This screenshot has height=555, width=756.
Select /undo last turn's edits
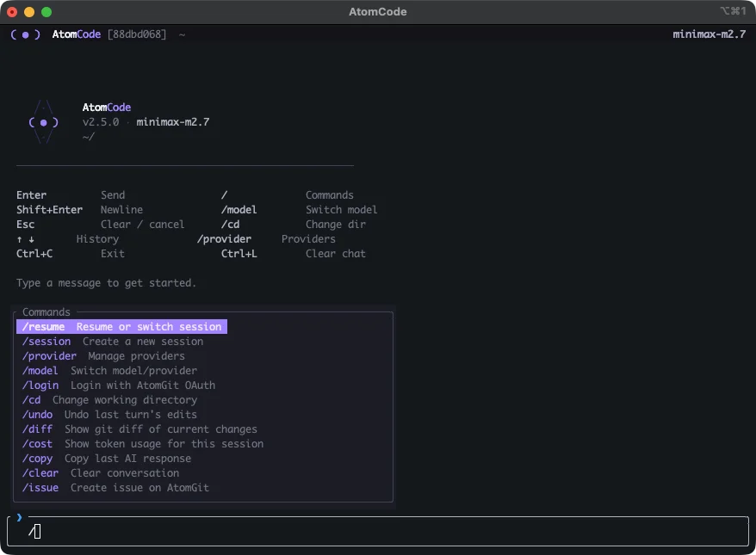tap(109, 415)
